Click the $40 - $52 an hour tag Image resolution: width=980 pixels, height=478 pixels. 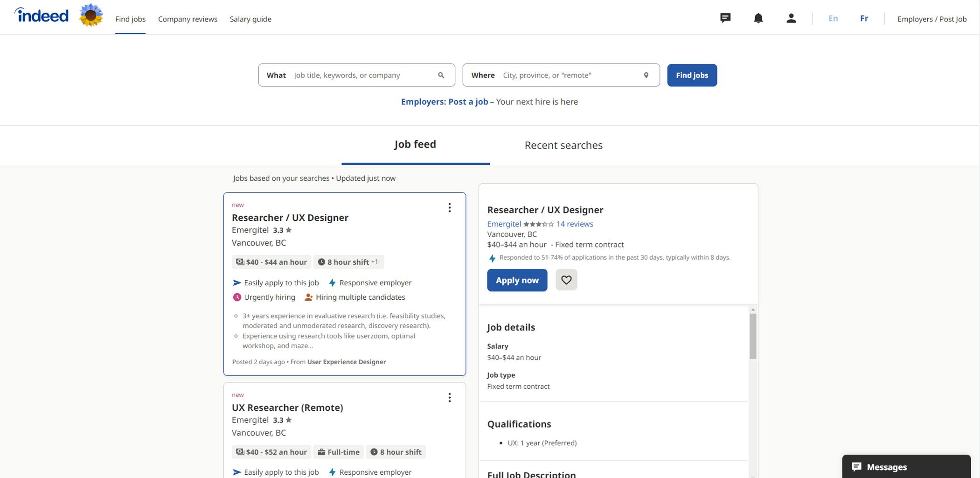pos(271,452)
